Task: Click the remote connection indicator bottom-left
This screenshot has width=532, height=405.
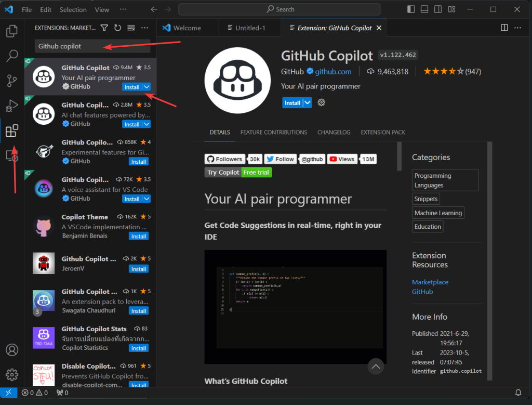Action: point(8,393)
